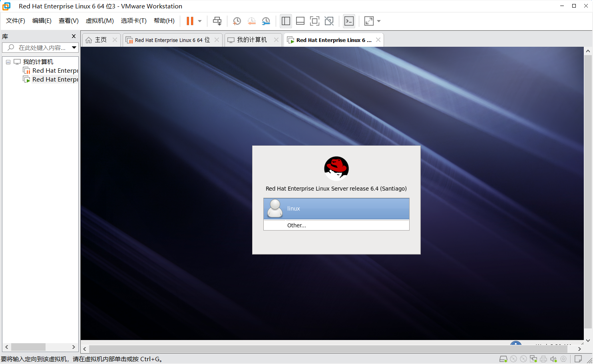The width and height of the screenshot is (593, 364).
Task: Send Ctrl+Alt+Del to the virtual machine
Action: (x=217, y=21)
